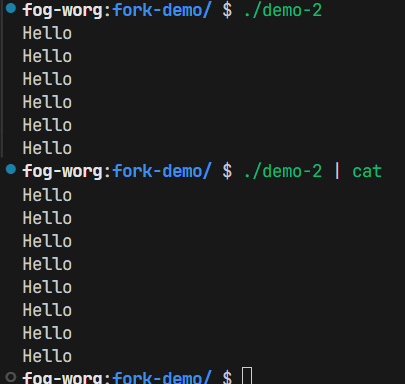Select last Hello line above the piped command
The height and width of the screenshot is (384, 405).
tap(47, 148)
